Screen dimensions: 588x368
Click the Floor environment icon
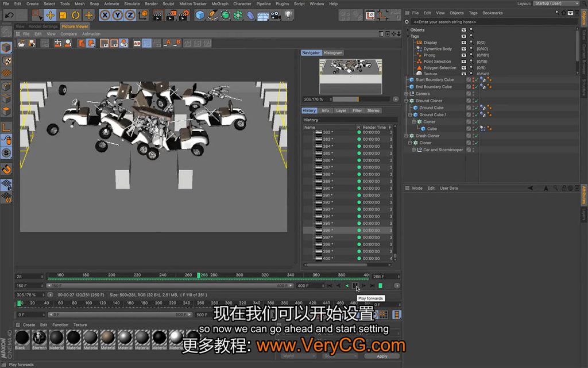(x=263, y=16)
